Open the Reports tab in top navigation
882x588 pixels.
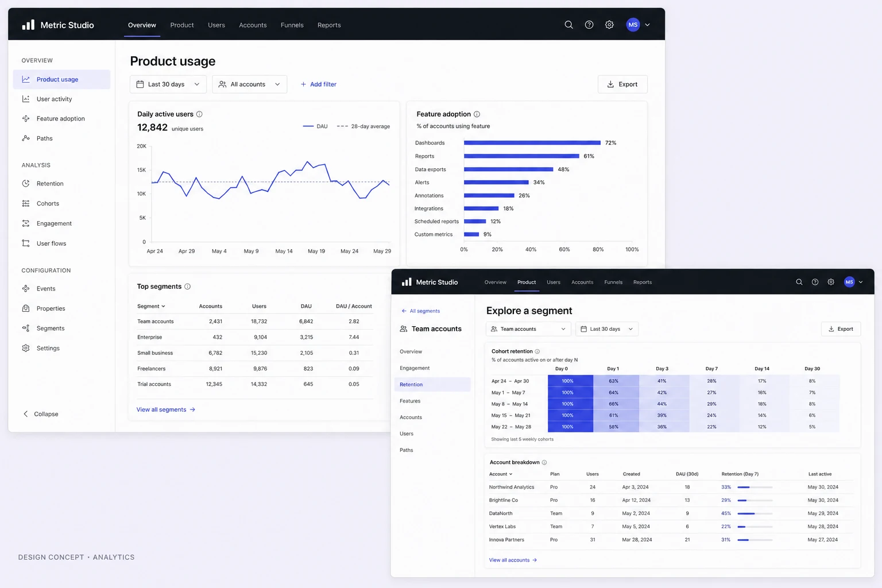[x=329, y=25]
